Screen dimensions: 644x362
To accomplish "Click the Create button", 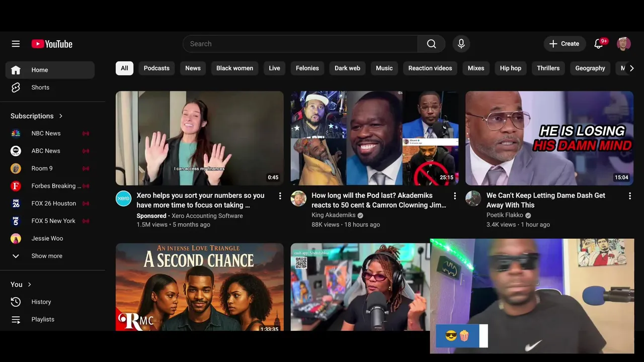I will coord(565,44).
